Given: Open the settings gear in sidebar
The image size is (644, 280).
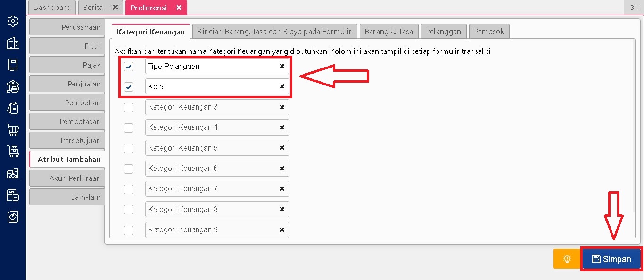Looking at the screenshot, I should click(13, 21).
